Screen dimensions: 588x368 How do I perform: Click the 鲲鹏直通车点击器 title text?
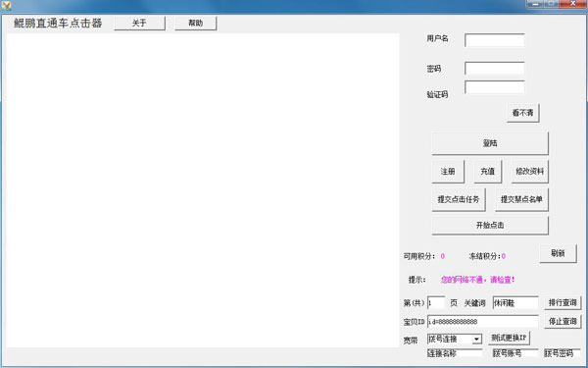tap(58, 23)
